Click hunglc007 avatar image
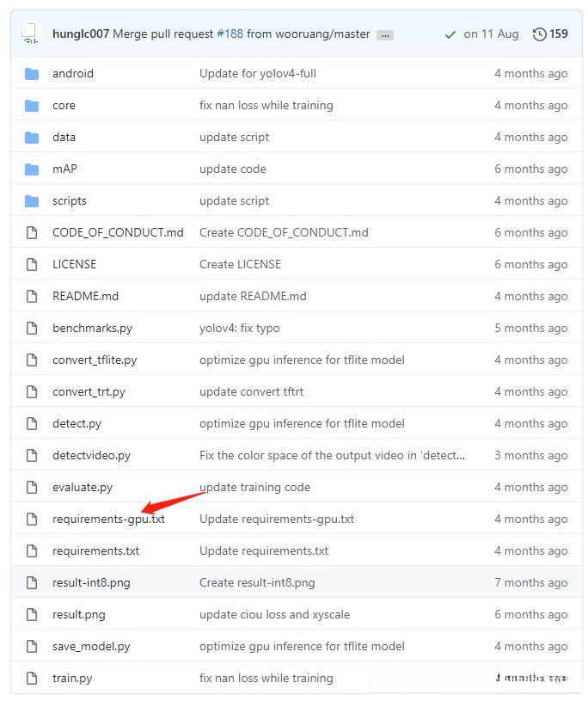The height and width of the screenshot is (701, 588). point(31,34)
